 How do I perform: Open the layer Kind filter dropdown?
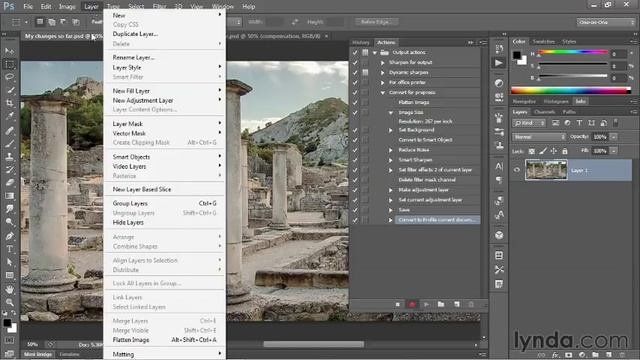point(529,123)
